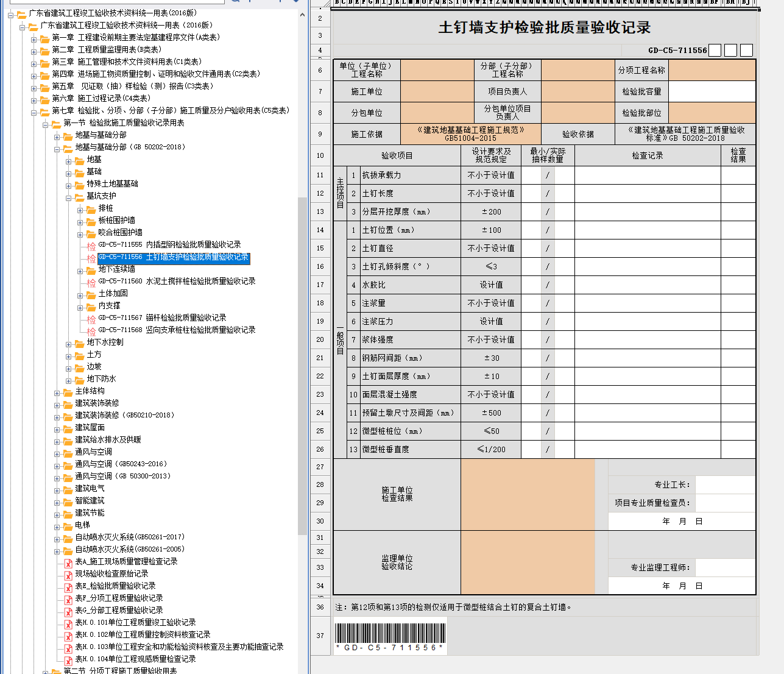Click the folder icon for 主体结构
784x674 pixels.
(68, 392)
